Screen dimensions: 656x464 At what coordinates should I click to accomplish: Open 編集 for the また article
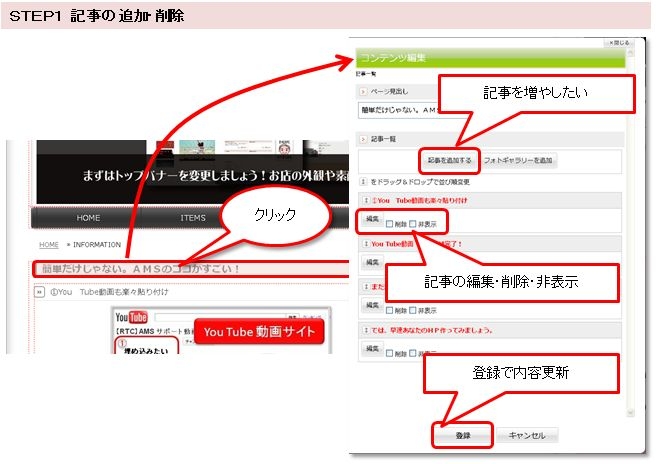pos(372,305)
